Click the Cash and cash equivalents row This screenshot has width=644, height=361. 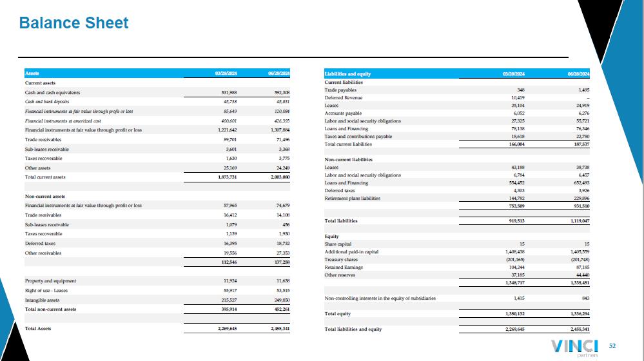[x=157, y=92]
